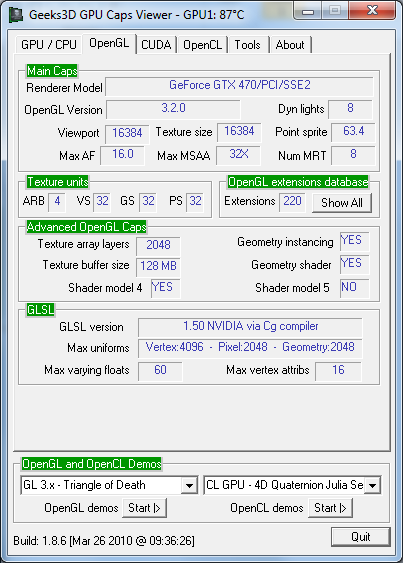Viewport: 403px width, 563px height.
Task: Switch to the GPU / CPU tab
Action: (49, 45)
